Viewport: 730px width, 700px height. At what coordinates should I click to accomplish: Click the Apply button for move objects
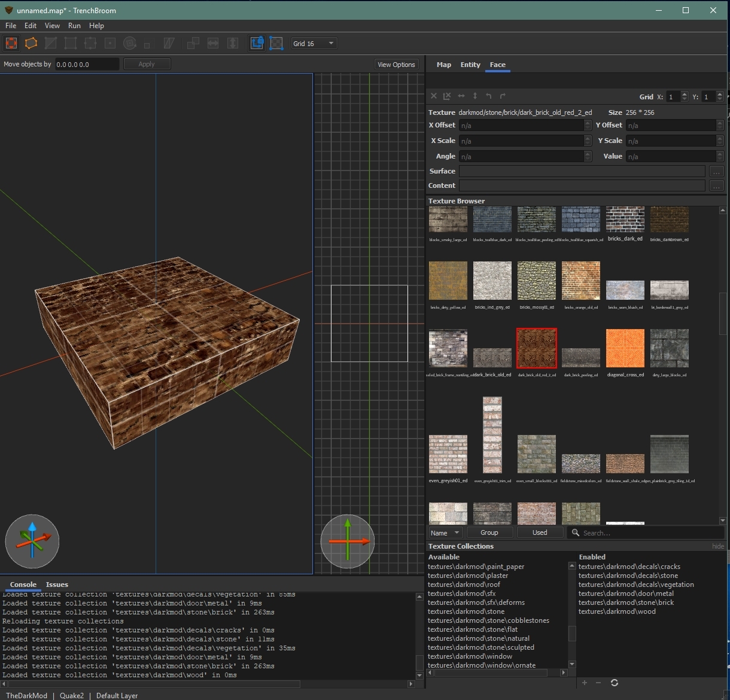(x=147, y=64)
